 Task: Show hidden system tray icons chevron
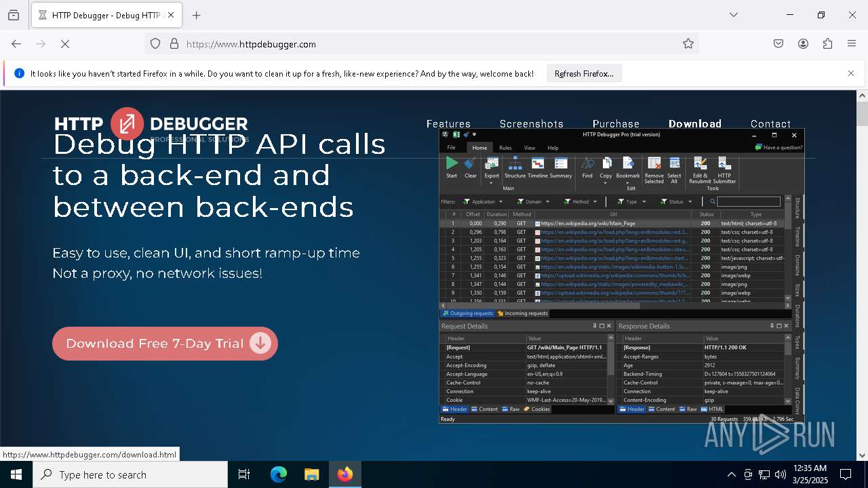click(731, 474)
